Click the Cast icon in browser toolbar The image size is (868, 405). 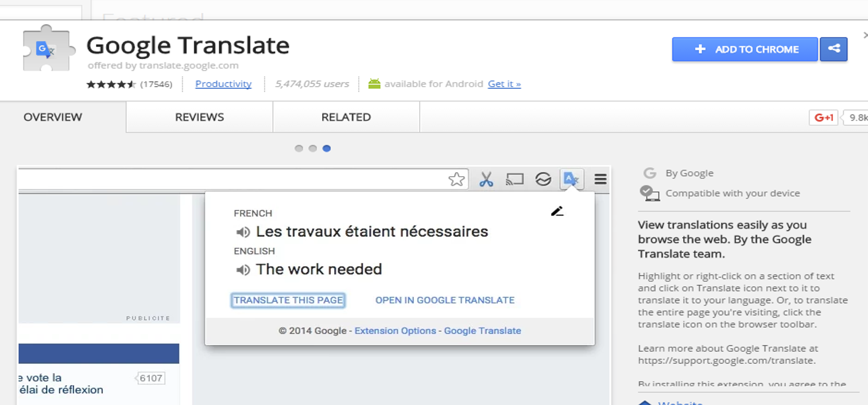tap(514, 180)
